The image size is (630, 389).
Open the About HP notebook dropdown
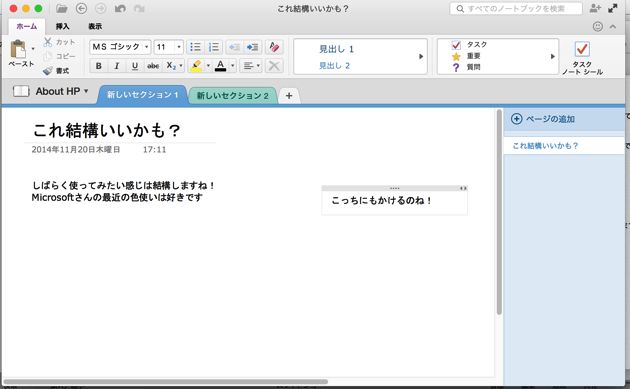point(62,92)
